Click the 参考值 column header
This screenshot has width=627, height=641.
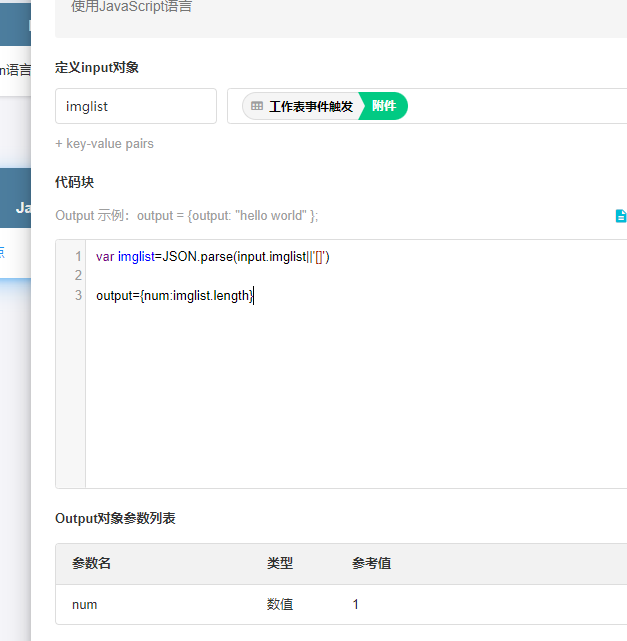(x=371, y=564)
